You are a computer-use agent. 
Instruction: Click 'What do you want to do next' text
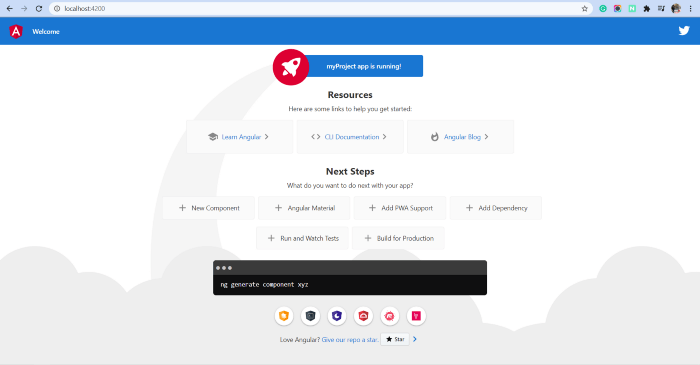point(350,185)
